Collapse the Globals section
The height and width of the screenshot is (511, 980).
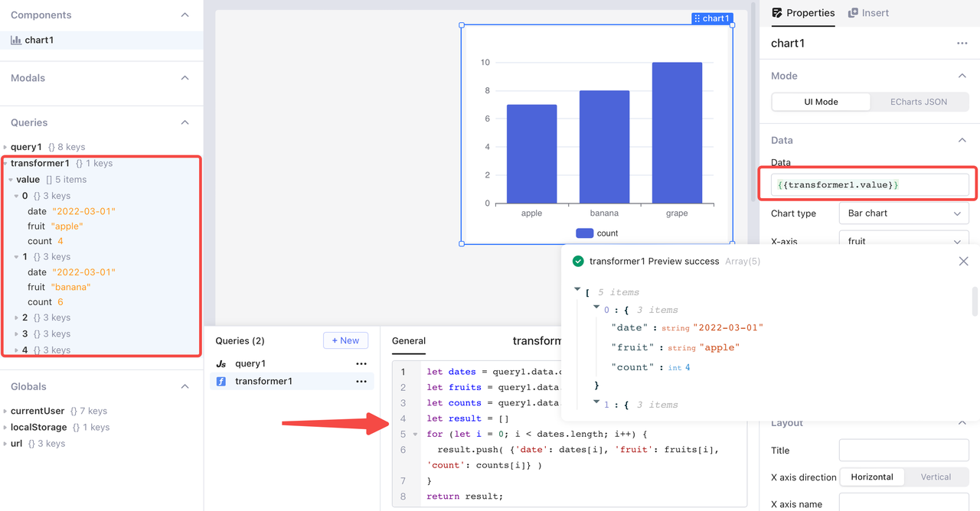(185, 387)
